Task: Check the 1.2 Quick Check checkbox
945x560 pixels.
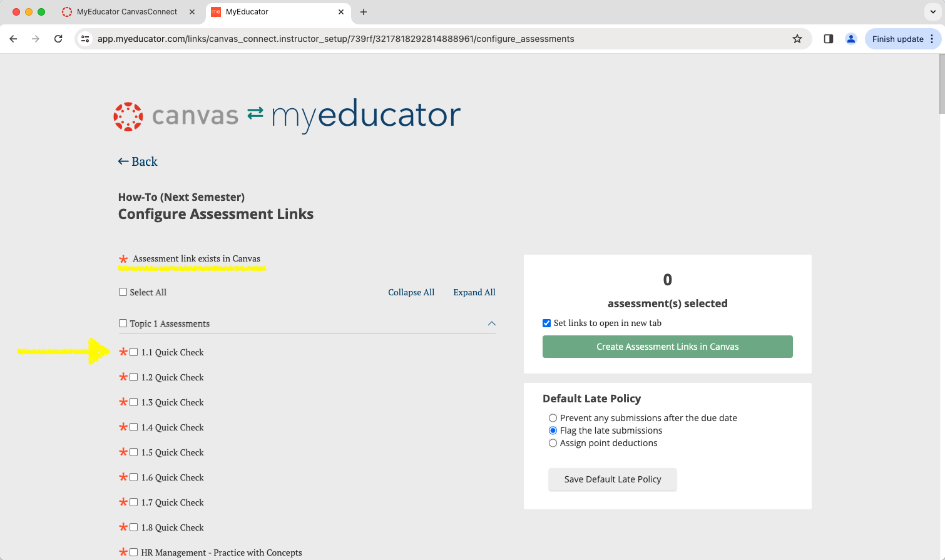Action: tap(133, 377)
